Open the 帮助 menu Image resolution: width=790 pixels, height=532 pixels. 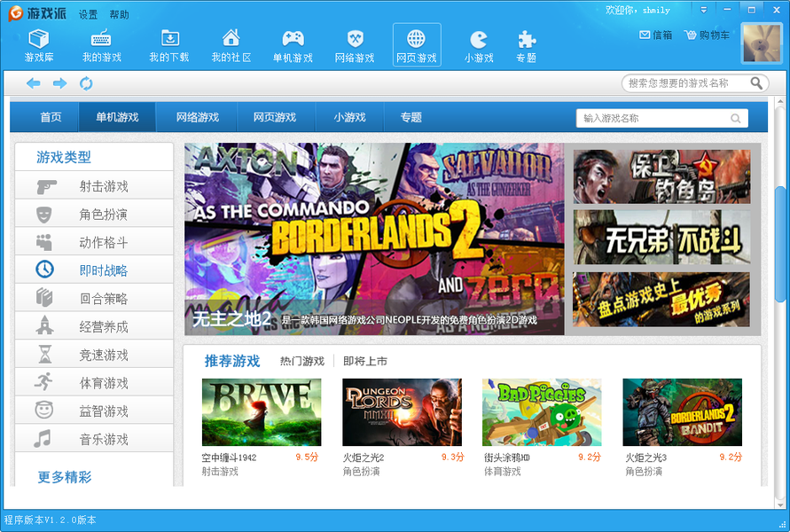pyautogui.click(x=120, y=14)
